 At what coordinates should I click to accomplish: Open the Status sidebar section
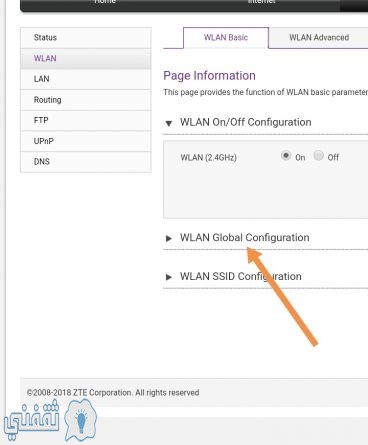point(86,38)
